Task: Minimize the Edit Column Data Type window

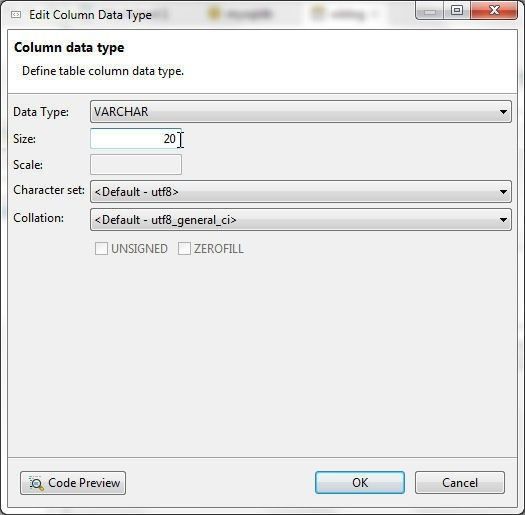Action: coord(430,11)
